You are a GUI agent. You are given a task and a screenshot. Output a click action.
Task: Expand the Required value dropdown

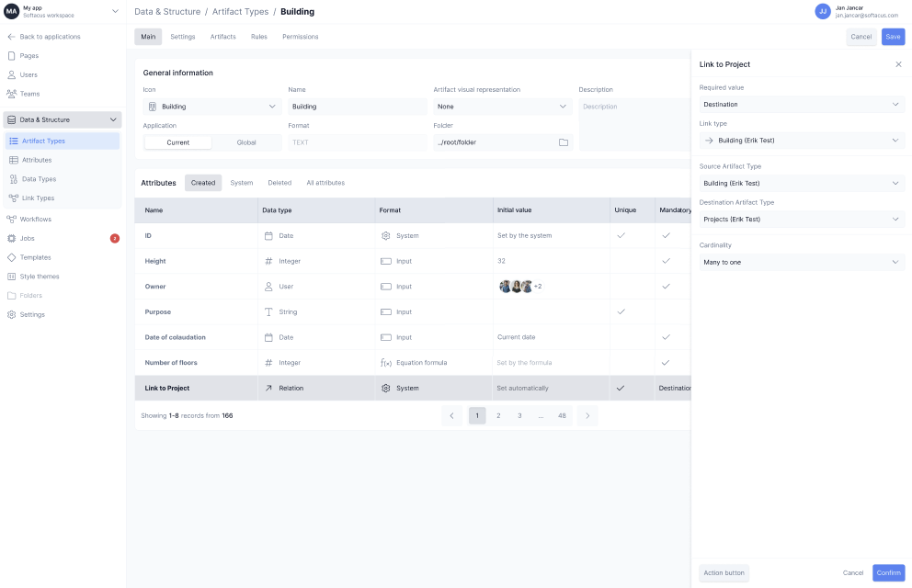click(802, 105)
